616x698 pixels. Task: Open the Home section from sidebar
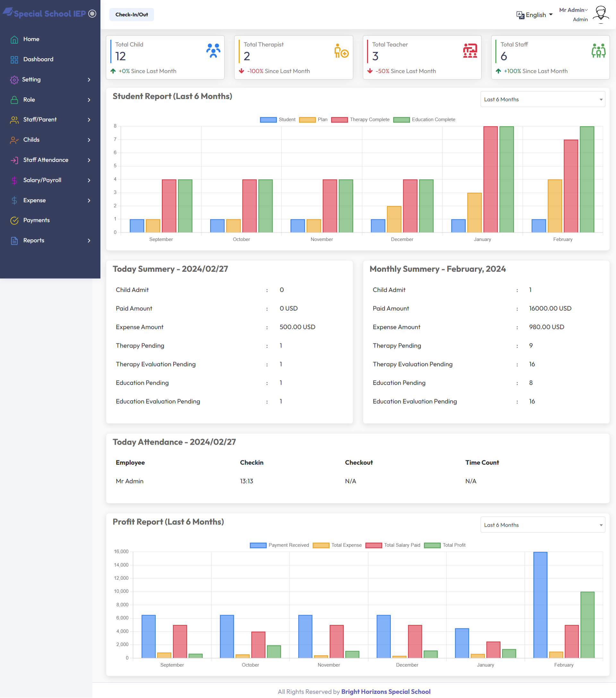click(x=31, y=39)
